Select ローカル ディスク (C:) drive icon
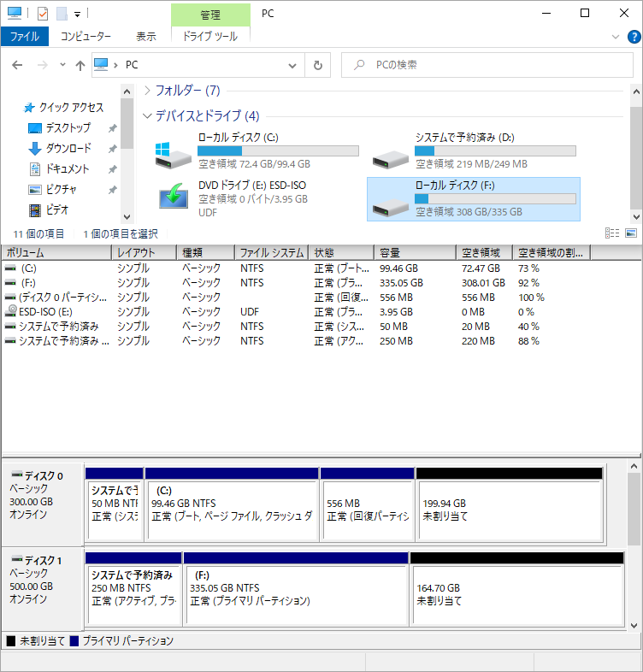This screenshot has width=643, height=672. point(173,155)
